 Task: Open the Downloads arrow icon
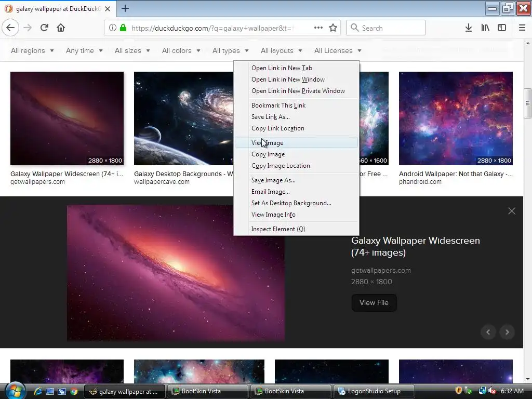point(469,28)
